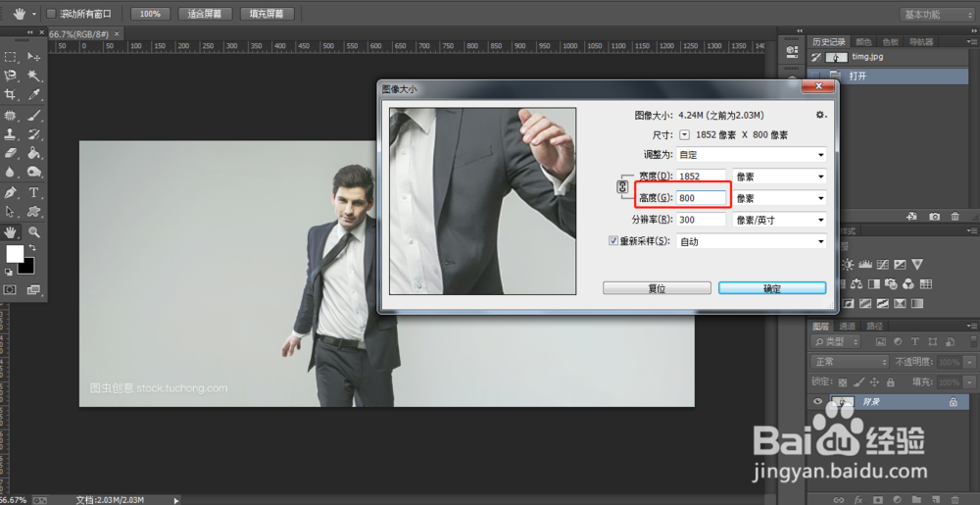Switch to the Swatches panel tab
Viewport: 980px width, 505px height.
tap(890, 42)
